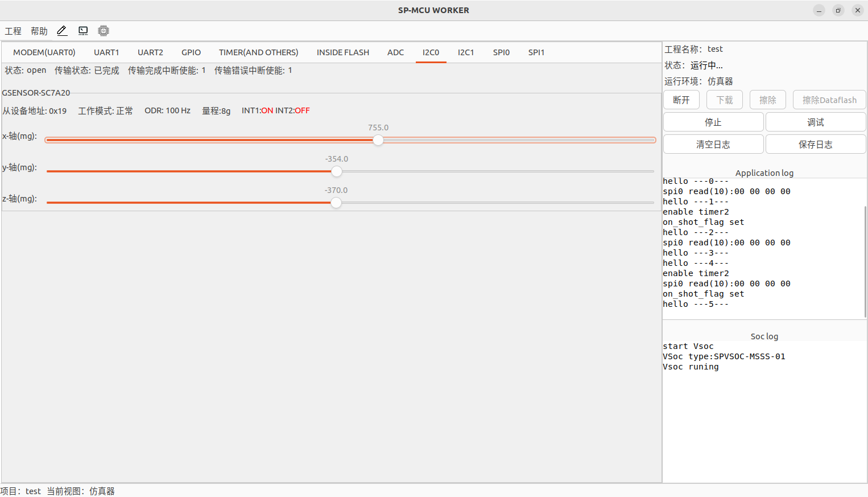This screenshot has width=868, height=497.
Task: Open the MODEM(UART0) tab
Action: pos(44,52)
